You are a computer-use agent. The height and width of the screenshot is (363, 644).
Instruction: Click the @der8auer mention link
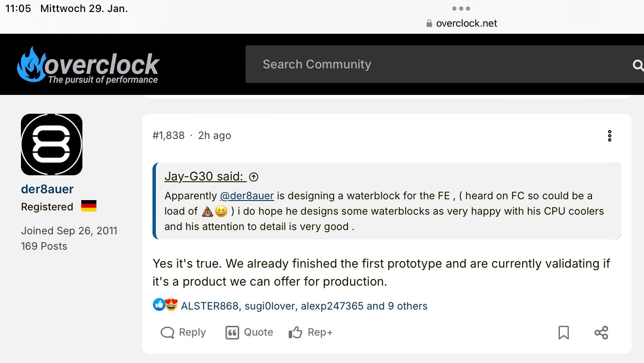pos(247,196)
